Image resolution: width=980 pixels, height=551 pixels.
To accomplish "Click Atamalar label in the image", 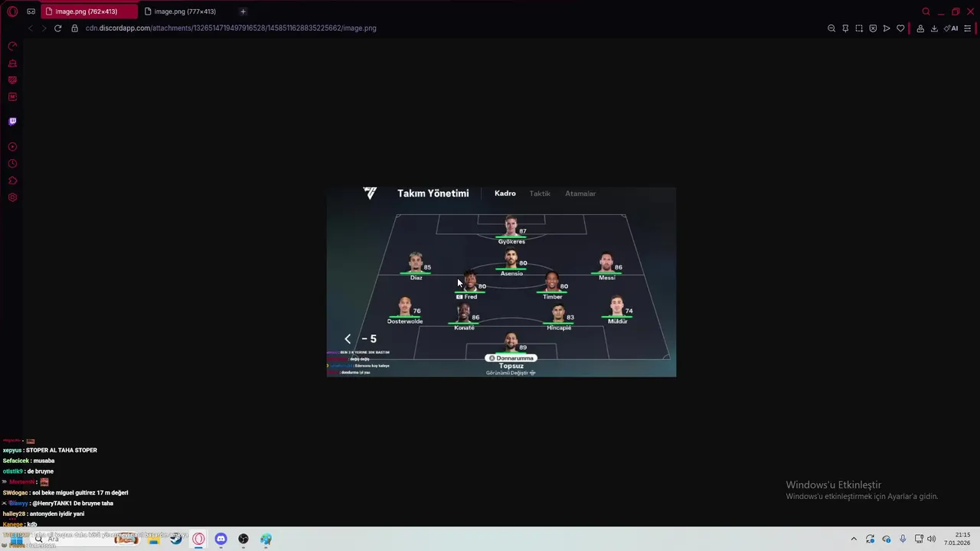I will coord(580,194).
